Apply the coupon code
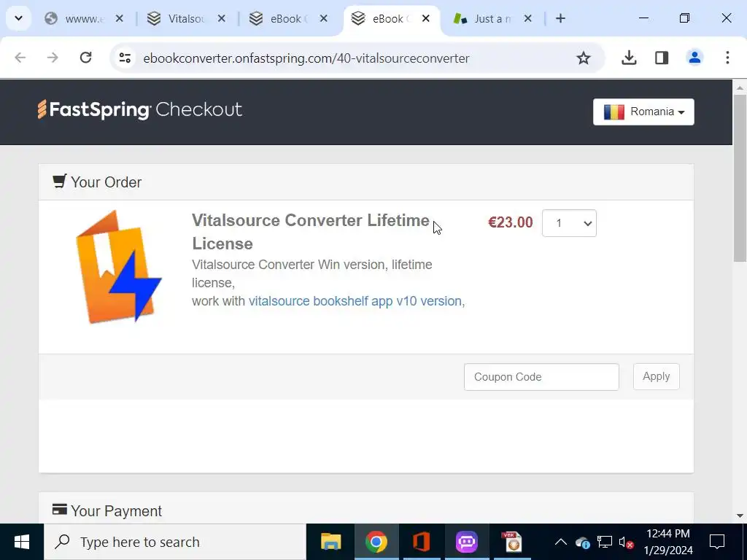The image size is (747, 560). click(x=657, y=377)
